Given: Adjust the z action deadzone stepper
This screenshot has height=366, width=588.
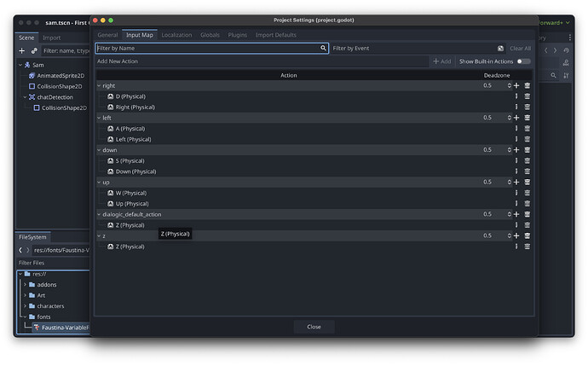Looking at the screenshot, I should [510, 235].
